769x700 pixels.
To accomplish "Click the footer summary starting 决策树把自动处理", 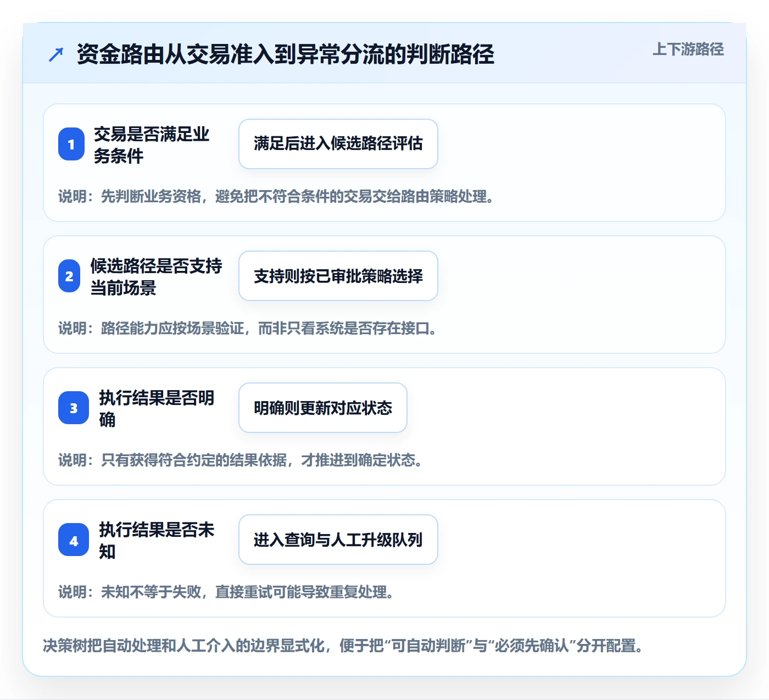I will point(343,646).
